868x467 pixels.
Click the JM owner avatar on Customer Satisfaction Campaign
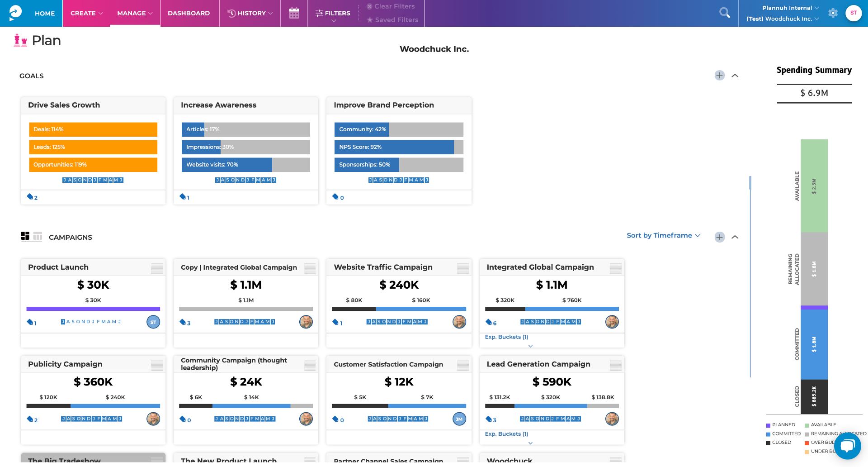[459, 419]
